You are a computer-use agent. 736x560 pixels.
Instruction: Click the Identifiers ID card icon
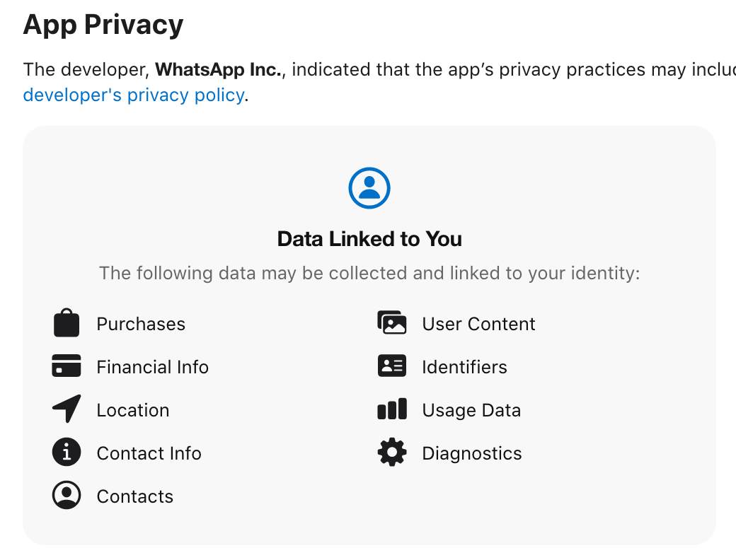point(392,366)
